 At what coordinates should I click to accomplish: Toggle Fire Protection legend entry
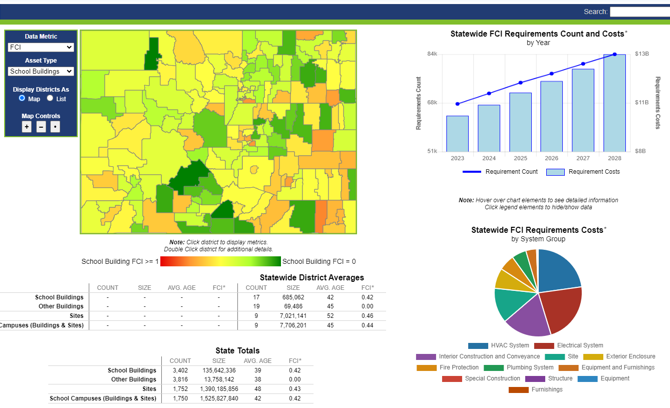pyautogui.click(x=448, y=367)
